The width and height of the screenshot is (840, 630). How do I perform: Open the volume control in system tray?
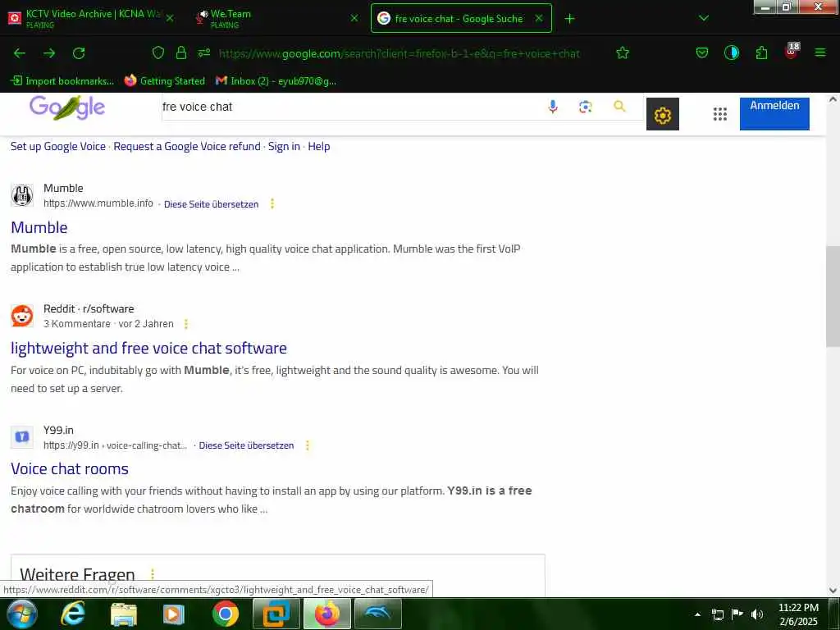[757, 614]
